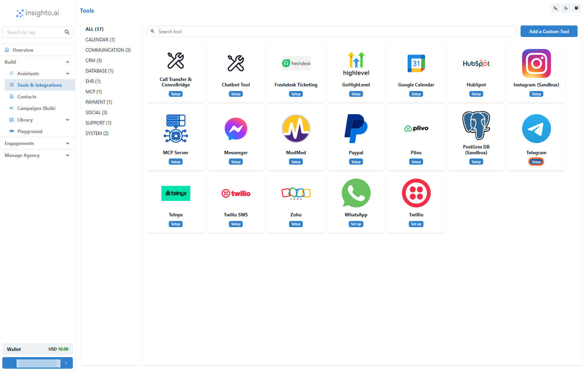Filter tools by CRM category

pos(94,60)
